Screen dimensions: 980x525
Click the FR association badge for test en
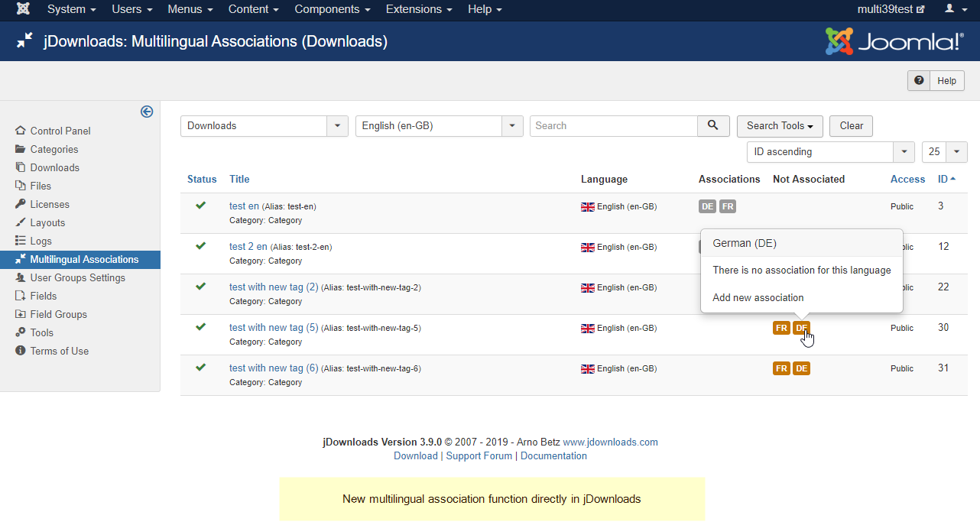point(728,206)
